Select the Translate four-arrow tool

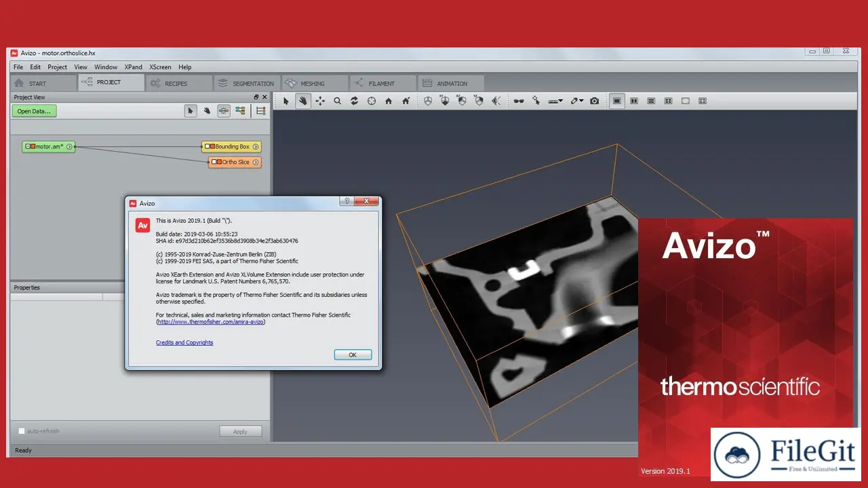coord(320,101)
